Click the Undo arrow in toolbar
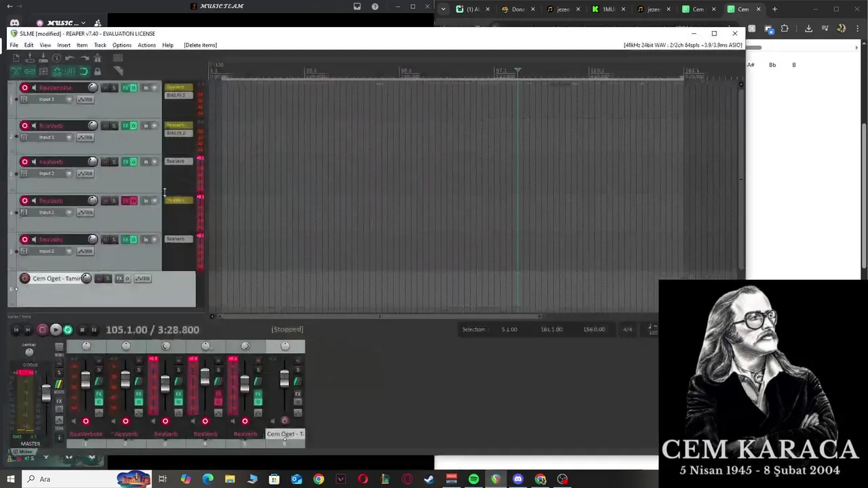 (x=70, y=58)
